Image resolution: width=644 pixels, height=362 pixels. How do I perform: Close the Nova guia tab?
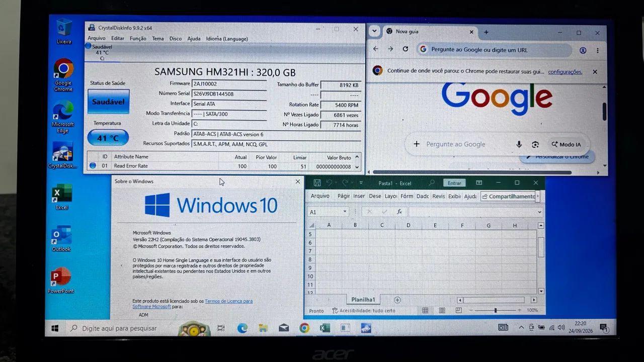tap(471, 32)
